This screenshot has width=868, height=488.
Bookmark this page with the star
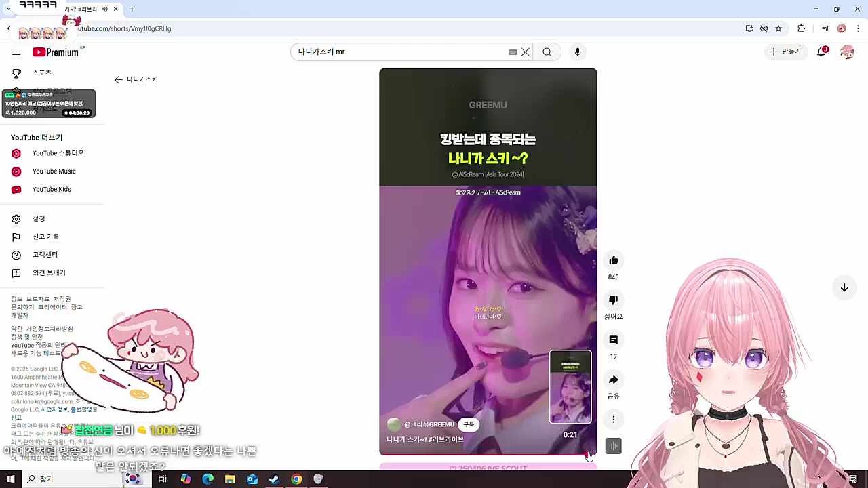778,28
